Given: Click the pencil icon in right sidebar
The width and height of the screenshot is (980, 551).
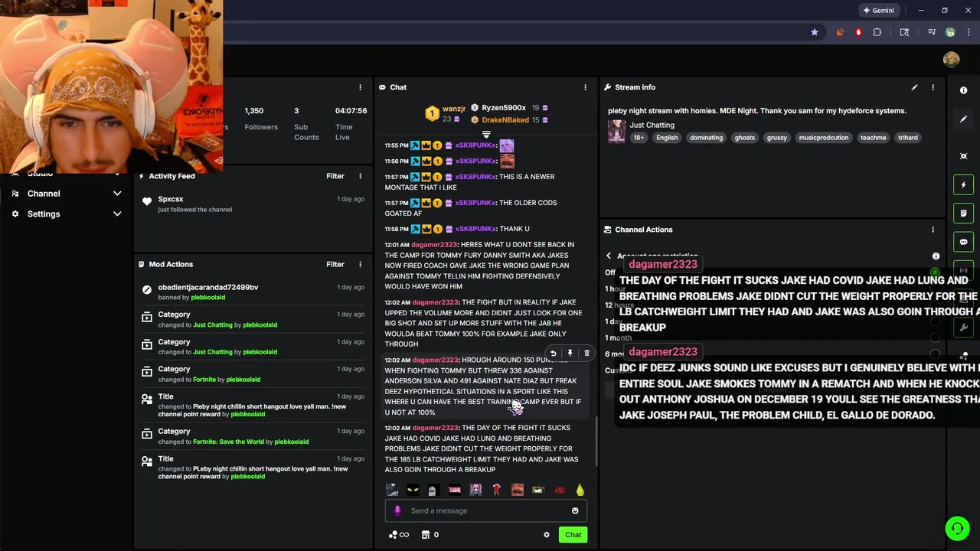Looking at the screenshot, I should (963, 119).
